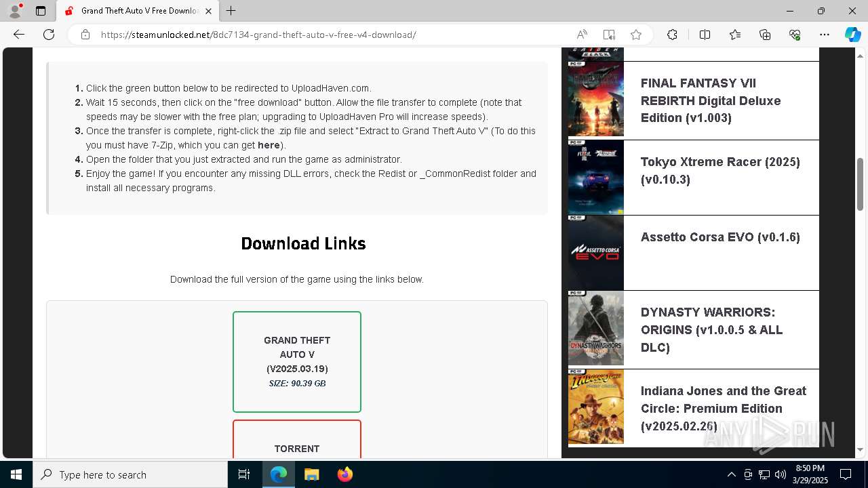Go back to previous page
Viewport: 868px width, 488px height.
tap(19, 35)
